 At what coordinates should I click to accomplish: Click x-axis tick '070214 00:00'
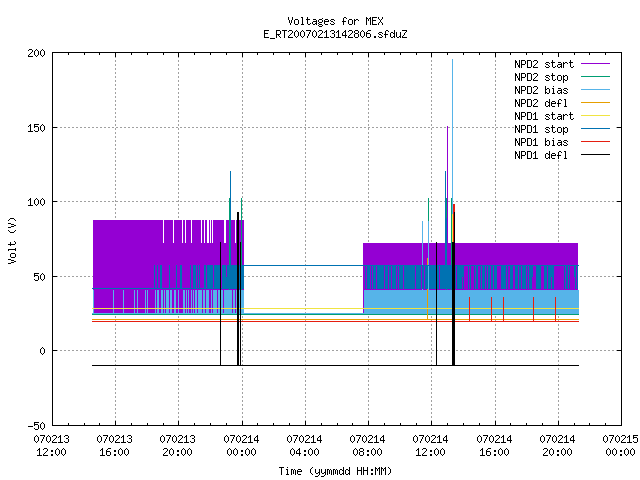pos(241,446)
